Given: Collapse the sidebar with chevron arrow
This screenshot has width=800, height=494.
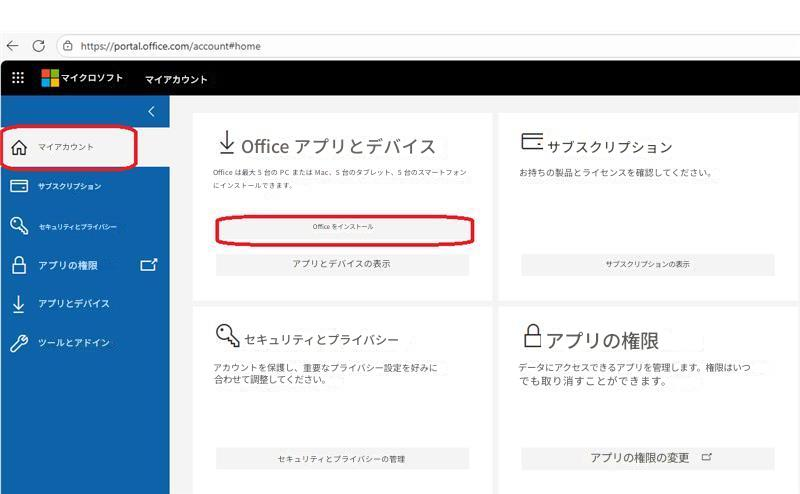Looking at the screenshot, I should point(151,111).
